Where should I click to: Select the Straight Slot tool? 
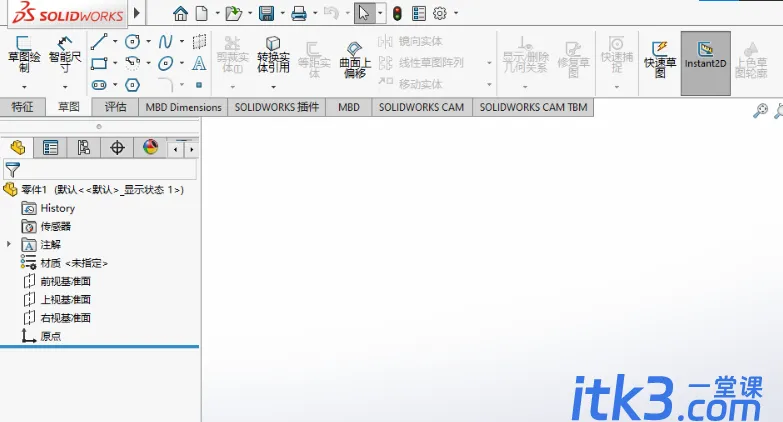(x=99, y=85)
